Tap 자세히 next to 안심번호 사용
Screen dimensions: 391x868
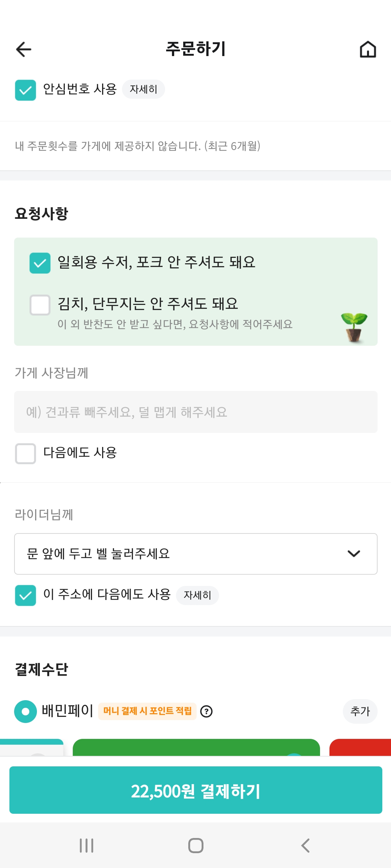[x=143, y=89]
